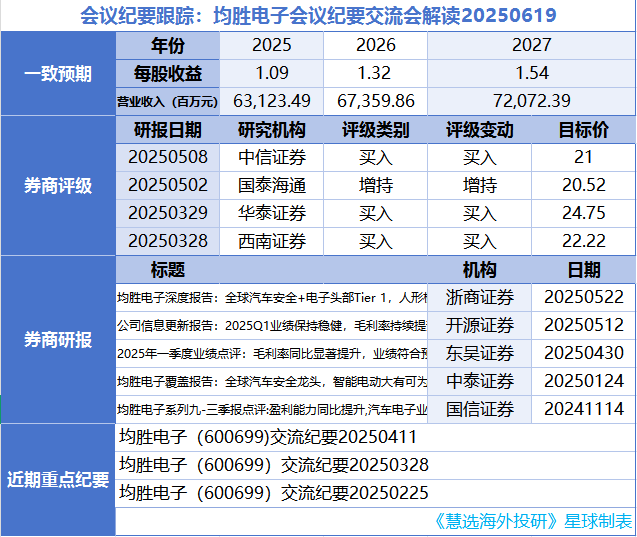Click the date cell '20250329'

pos(167,214)
